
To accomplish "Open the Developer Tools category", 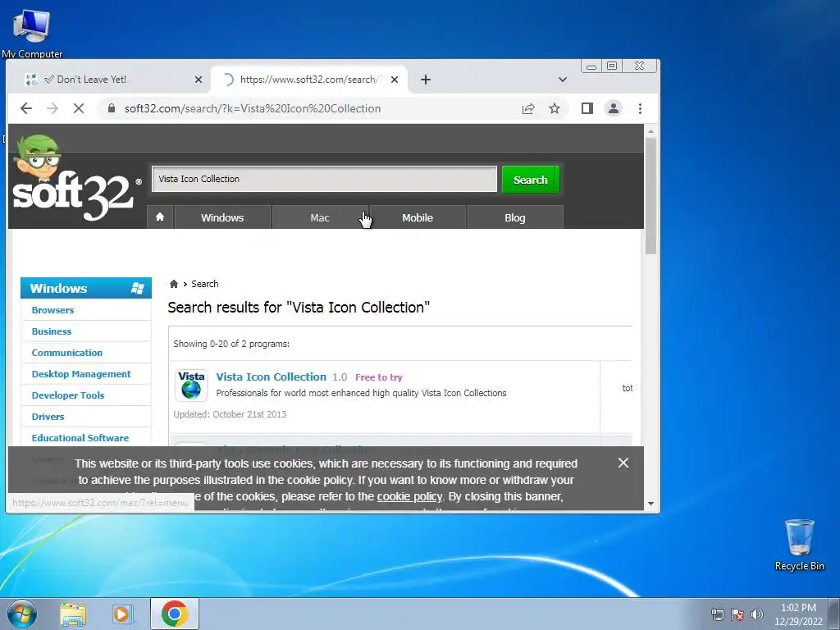I will pyautogui.click(x=68, y=395).
